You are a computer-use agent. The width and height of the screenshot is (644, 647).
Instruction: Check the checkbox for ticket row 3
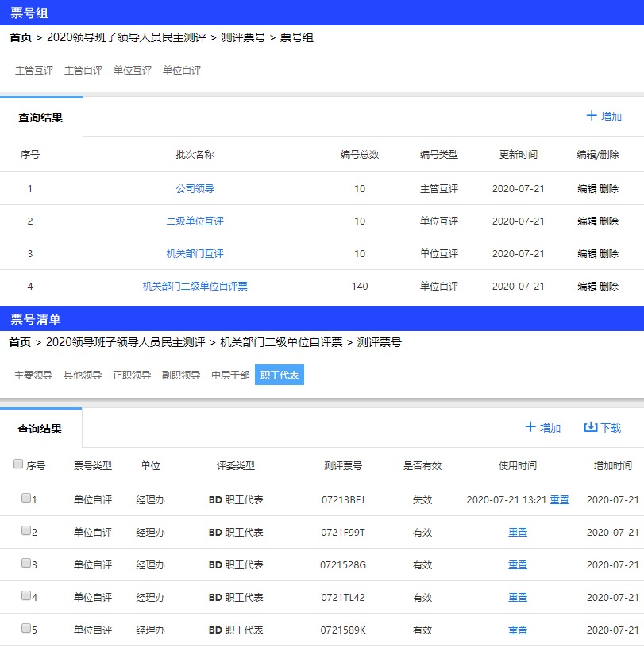point(26,563)
